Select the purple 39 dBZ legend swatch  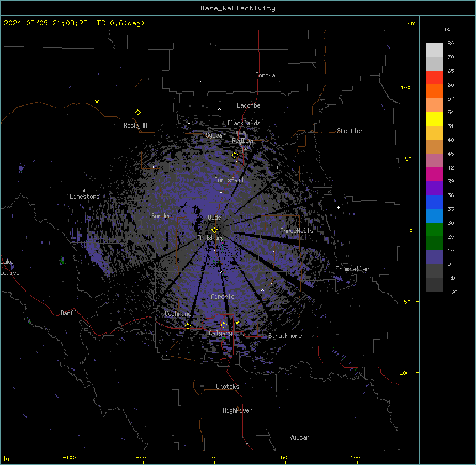pos(434,188)
